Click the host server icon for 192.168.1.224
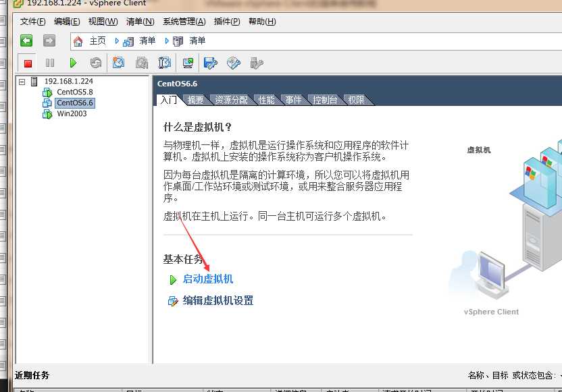 pyautogui.click(x=34, y=82)
